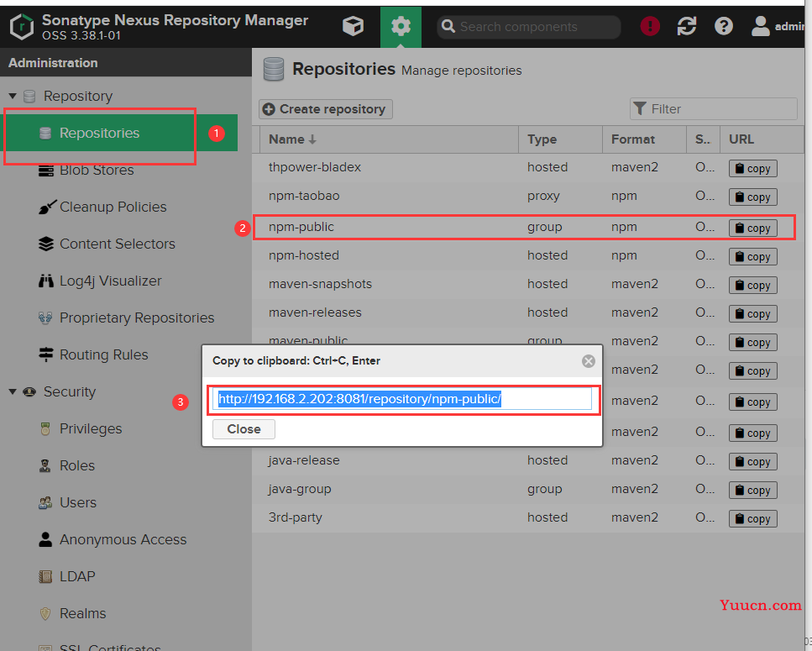Click Close button in clipboard dialog
812x651 pixels.
pyautogui.click(x=244, y=429)
